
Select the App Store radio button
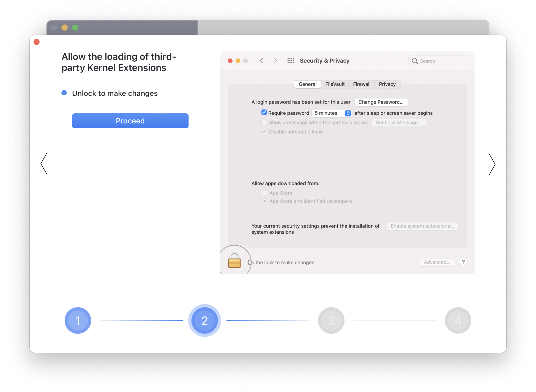pyautogui.click(x=264, y=193)
